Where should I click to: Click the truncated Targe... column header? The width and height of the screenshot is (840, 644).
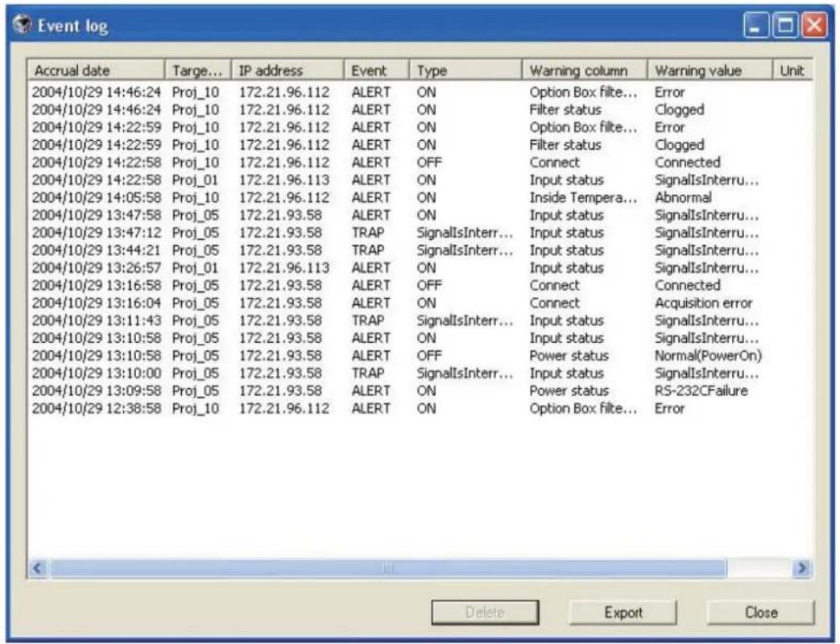197,70
